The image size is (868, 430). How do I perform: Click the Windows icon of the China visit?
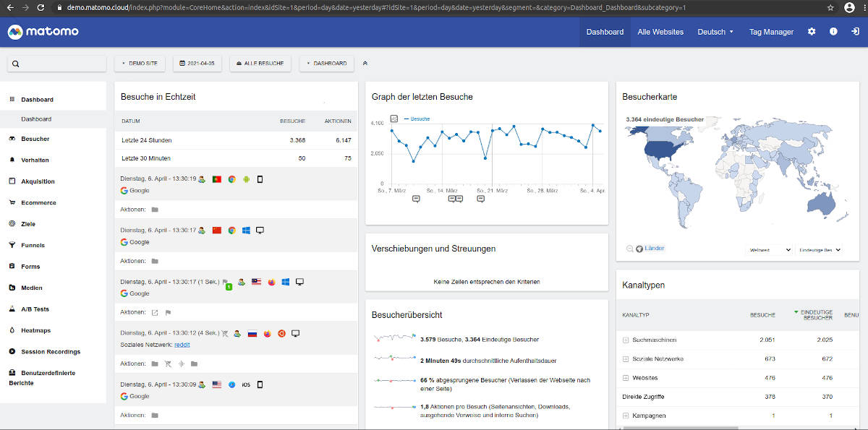coord(246,230)
